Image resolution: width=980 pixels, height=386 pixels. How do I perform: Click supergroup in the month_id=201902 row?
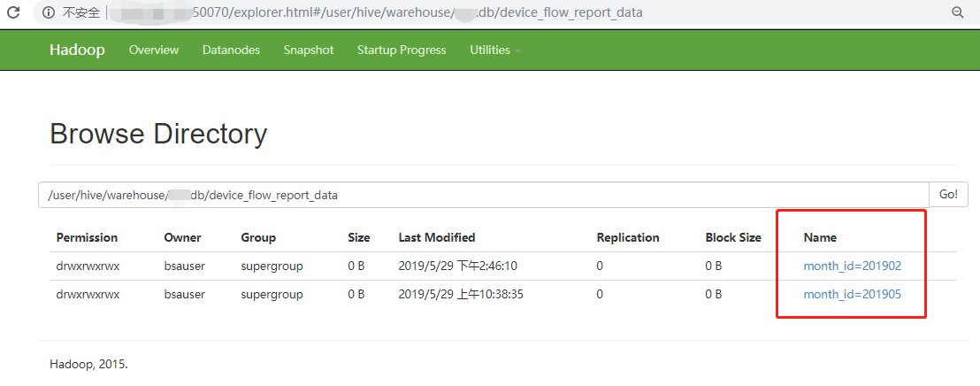[x=272, y=266]
